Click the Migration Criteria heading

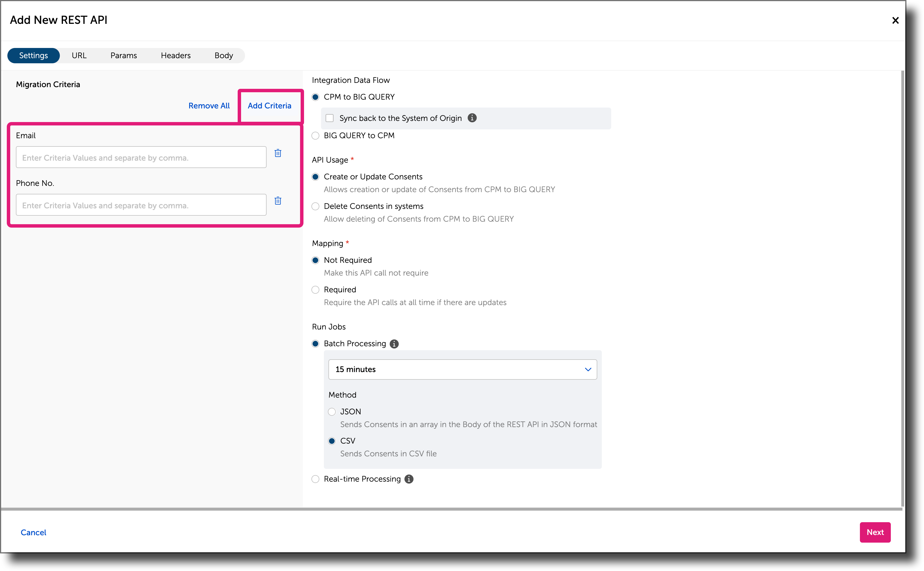pos(48,85)
